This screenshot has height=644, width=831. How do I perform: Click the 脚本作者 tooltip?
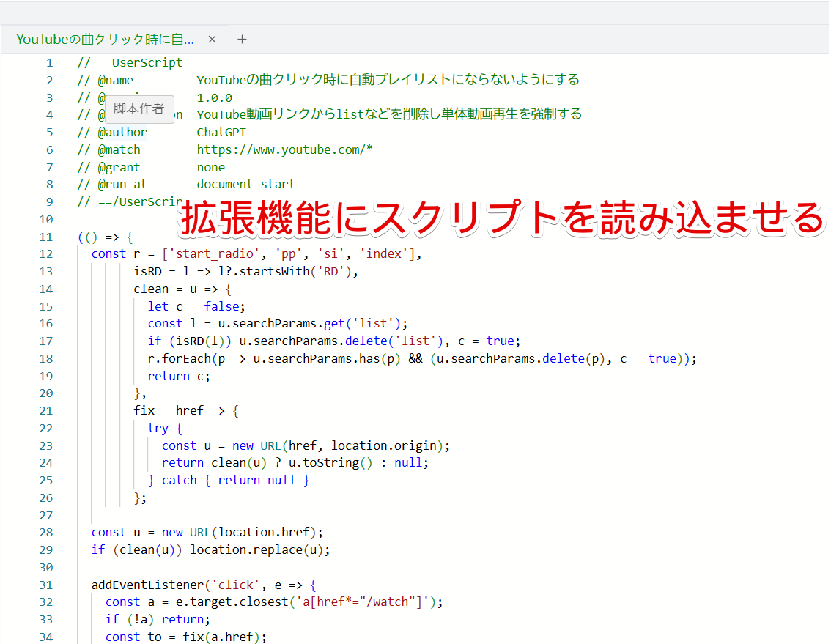click(138, 109)
